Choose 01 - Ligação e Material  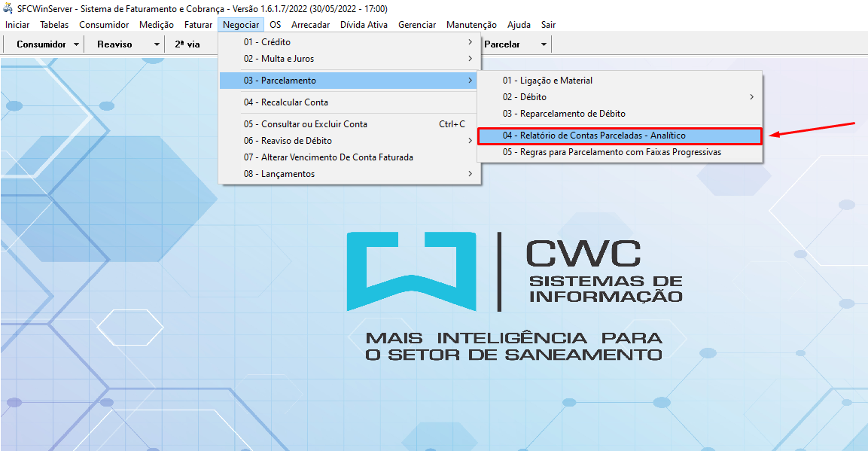tap(547, 81)
